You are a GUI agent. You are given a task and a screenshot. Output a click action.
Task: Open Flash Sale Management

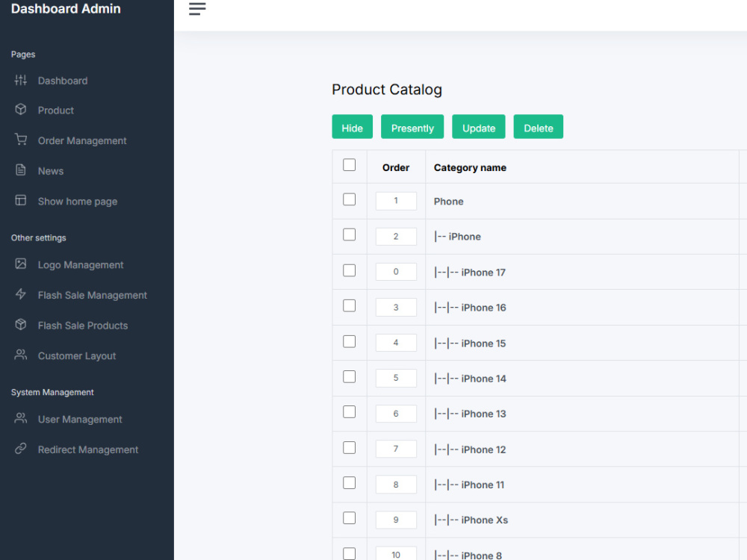pos(93,296)
